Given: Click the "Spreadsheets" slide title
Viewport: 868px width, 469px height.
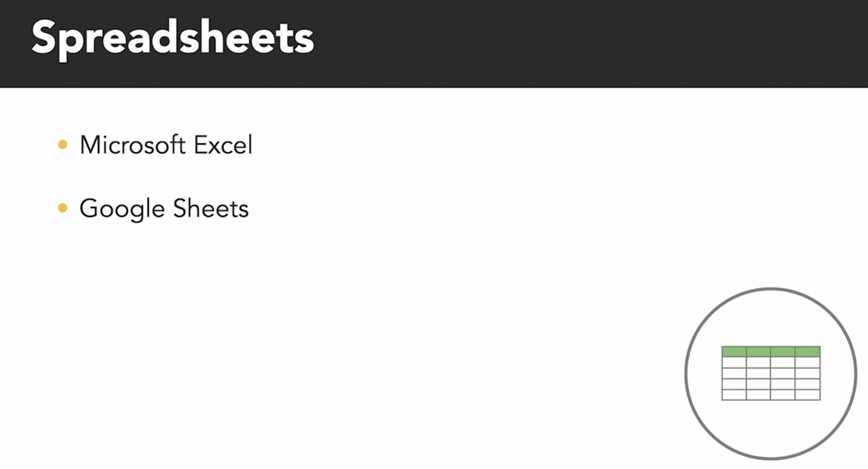Looking at the screenshot, I should [173, 38].
